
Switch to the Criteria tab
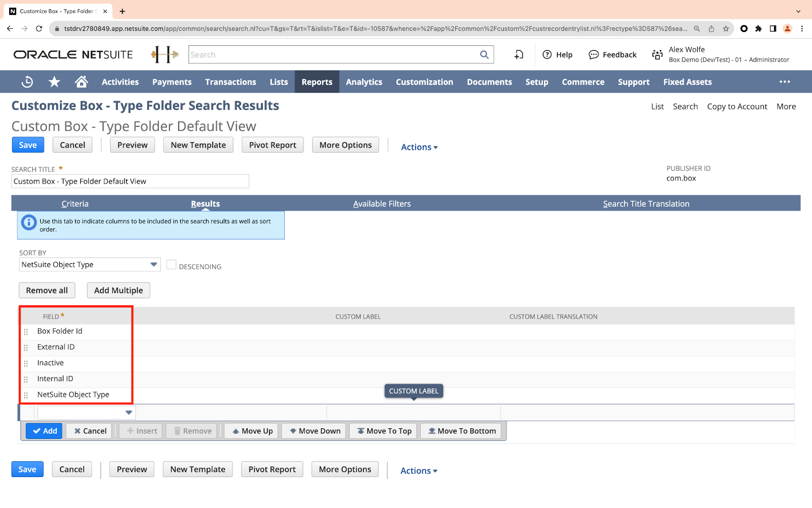pyautogui.click(x=75, y=204)
